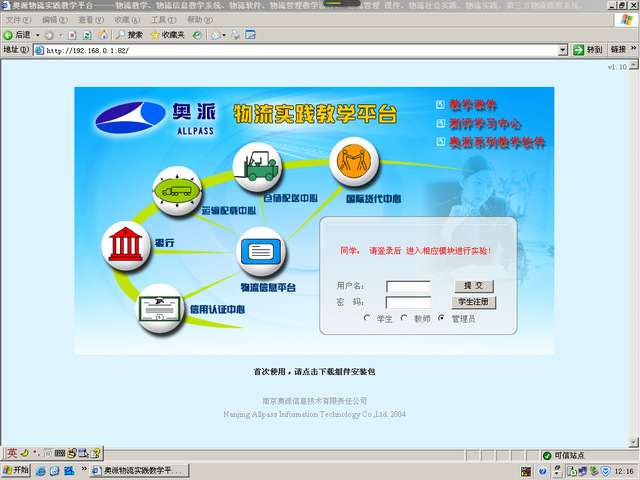This screenshot has width=640, height=480.
Task: Click the History toolbar icon
Action: (x=197, y=35)
